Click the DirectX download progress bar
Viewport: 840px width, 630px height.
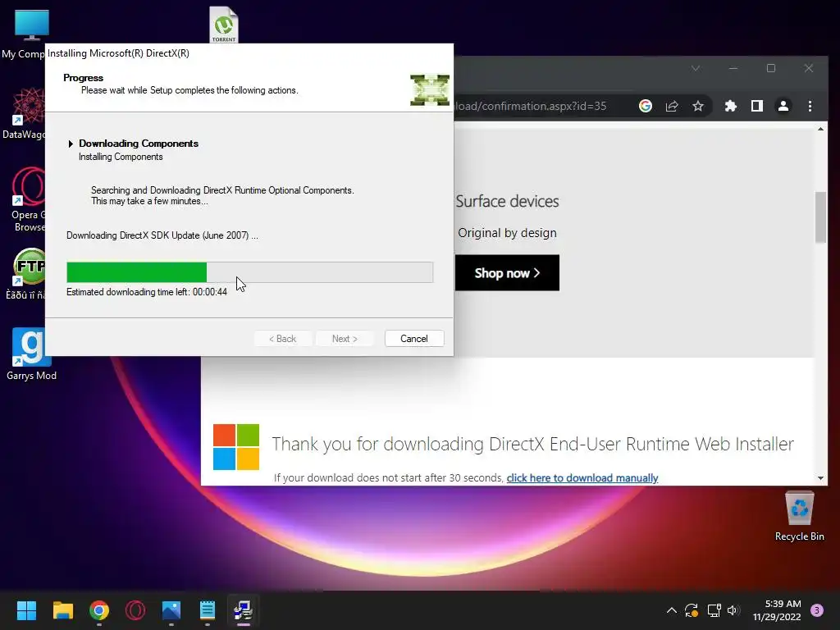(x=249, y=272)
